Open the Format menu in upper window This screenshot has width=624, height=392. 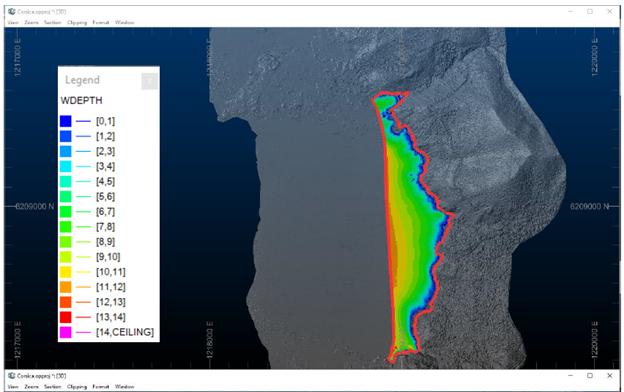coord(101,22)
